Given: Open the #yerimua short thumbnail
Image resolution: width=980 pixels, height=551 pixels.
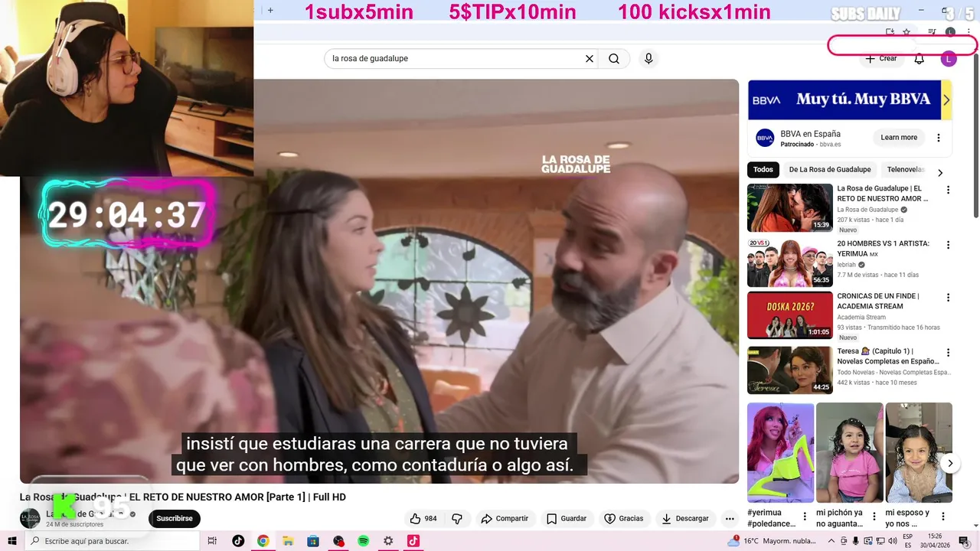Looking at the screenshot, I should coord(780,453).
